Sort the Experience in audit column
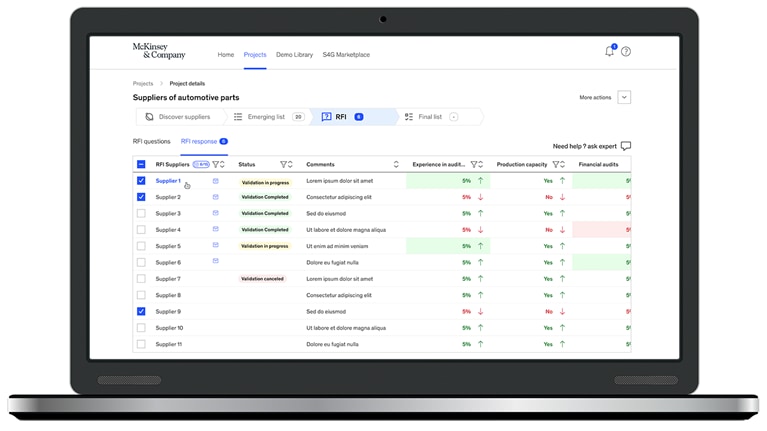The height and width of the screenshot is (431, 767). [481, 165]
